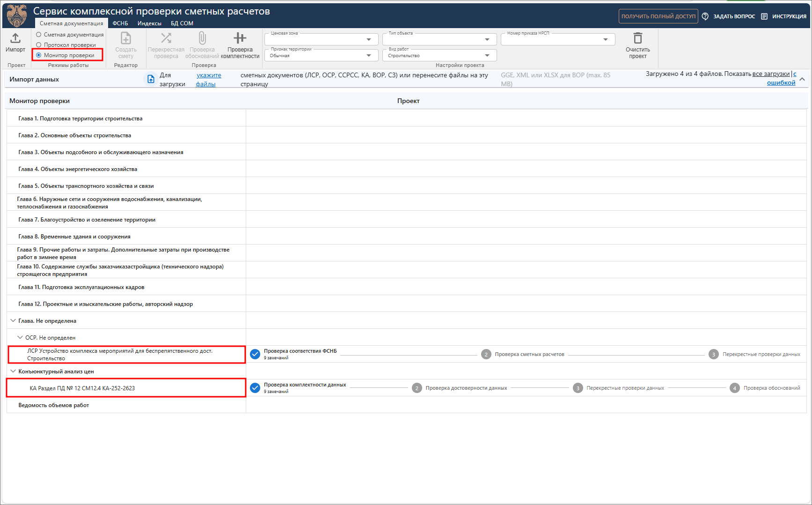Click the paperclip Проверка обоснований icon
812x505 pixels.
click(202, 38)
